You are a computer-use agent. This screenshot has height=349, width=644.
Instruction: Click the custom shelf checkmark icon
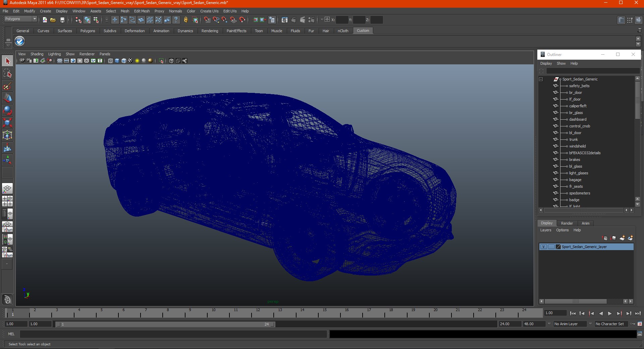point(20,41)
